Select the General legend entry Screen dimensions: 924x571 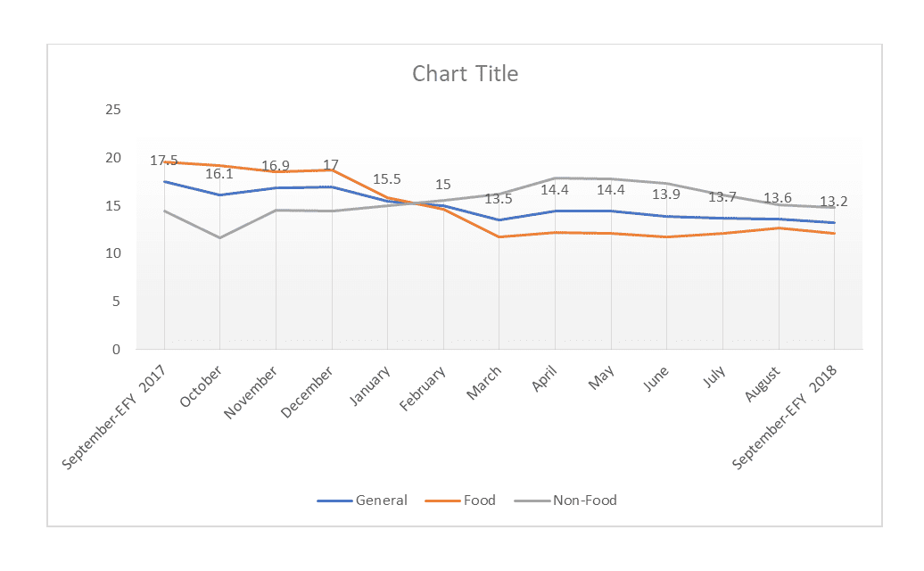[x=381, y=501]
